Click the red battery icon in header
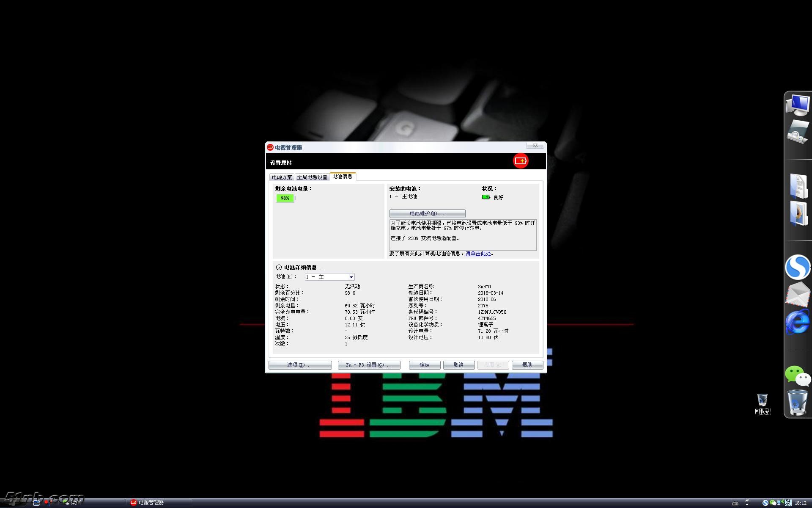Screen dimensions: 812x508 (521, 161)
